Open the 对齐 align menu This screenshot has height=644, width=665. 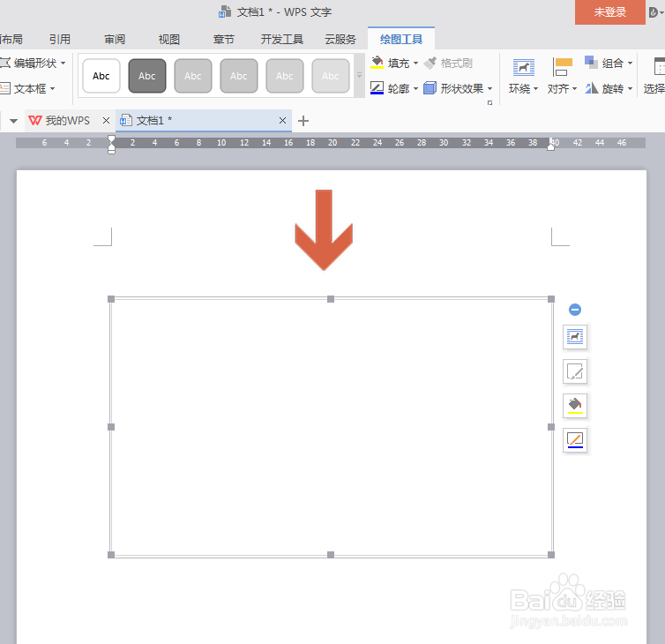562,76
